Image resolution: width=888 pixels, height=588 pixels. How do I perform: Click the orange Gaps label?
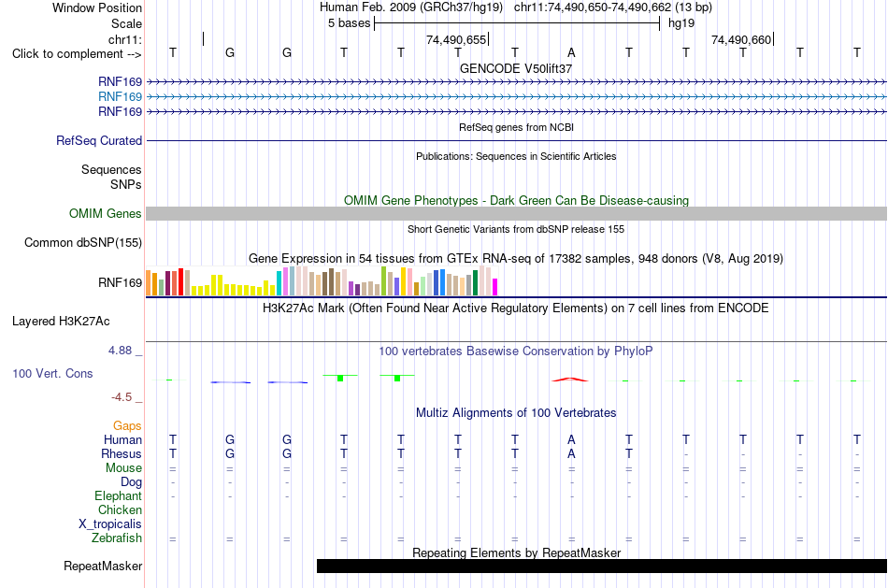point(127,425)
